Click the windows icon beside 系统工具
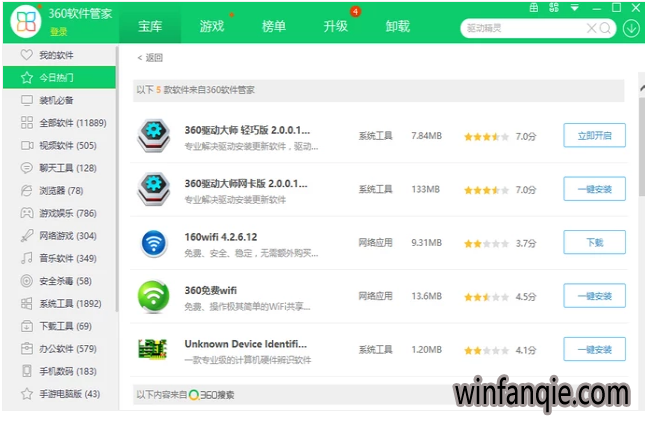This screenshot has height=424, width=645. pos(27,304)
